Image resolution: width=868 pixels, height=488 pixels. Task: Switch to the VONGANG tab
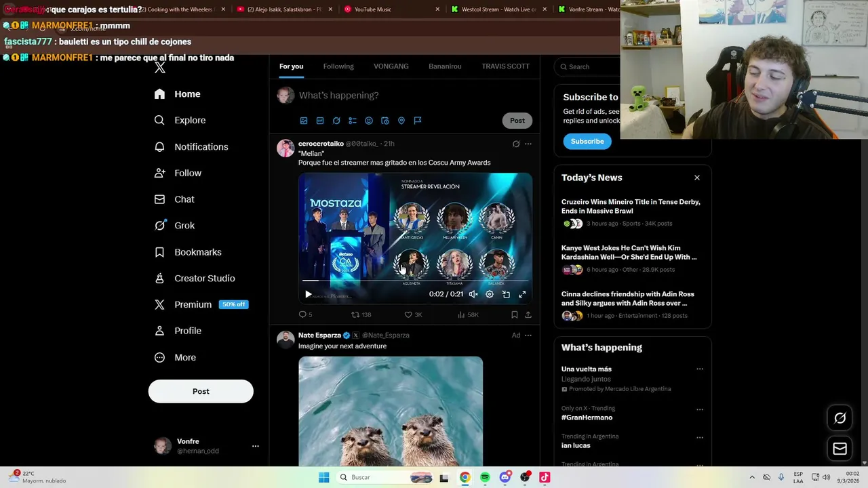click(x=391, y=66)
